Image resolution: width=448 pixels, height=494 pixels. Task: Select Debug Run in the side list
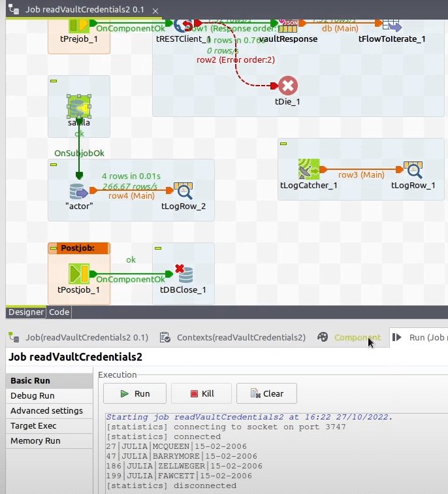[50, 396]
